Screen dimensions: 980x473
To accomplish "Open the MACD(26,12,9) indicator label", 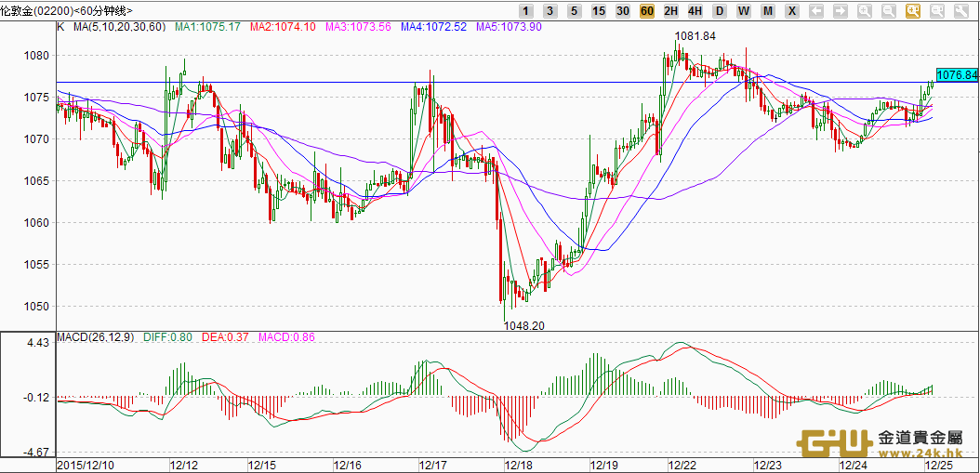I will pos(96,336).
